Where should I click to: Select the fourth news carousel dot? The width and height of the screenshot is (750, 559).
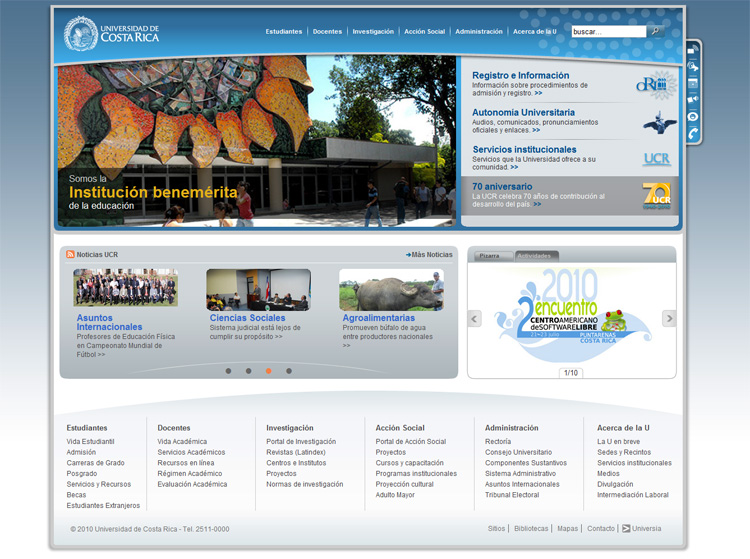[x=289, y=371]
